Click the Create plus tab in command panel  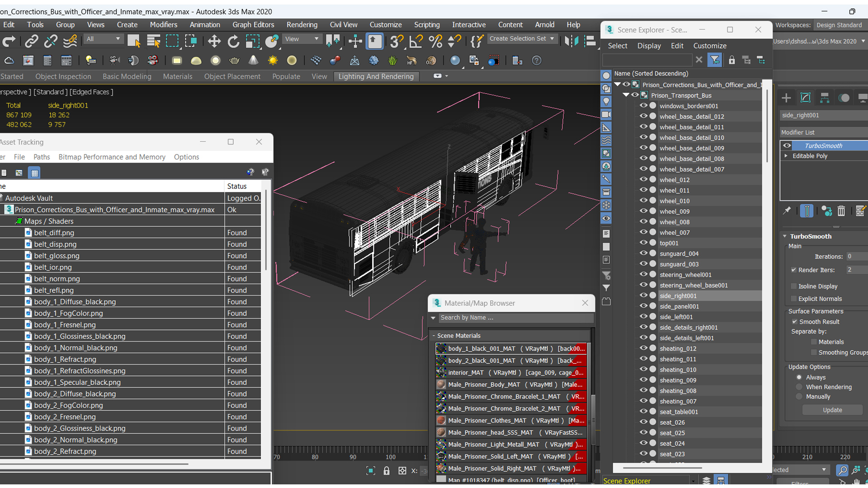click(786, 98)
